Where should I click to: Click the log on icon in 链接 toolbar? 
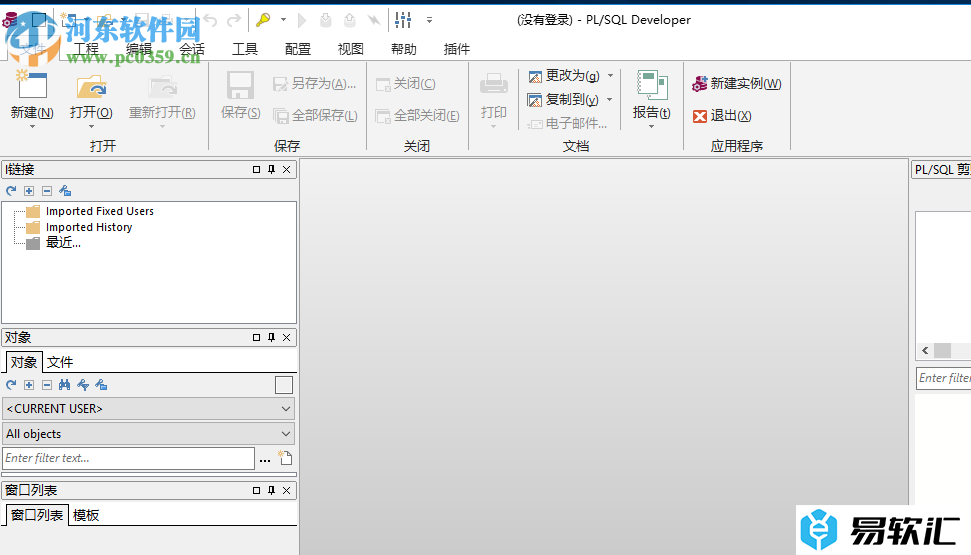(x=65, y=191)
